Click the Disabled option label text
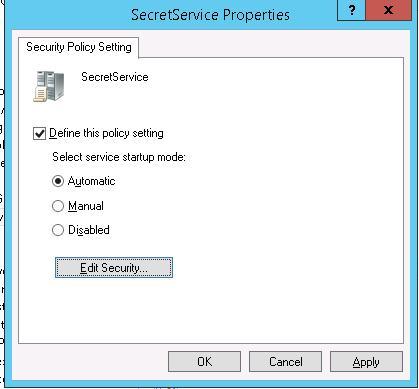Image resolution: width=419 pixels, height=389 pixels. point(89,230)
